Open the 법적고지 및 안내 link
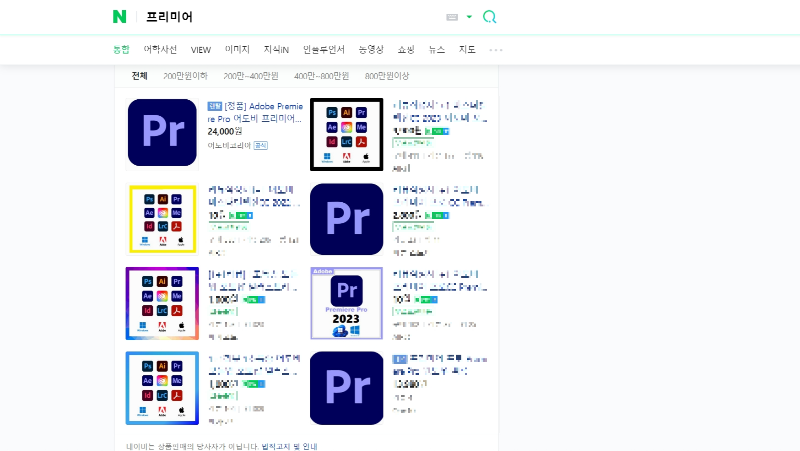800x451 pixels. [x=289, y=446]
